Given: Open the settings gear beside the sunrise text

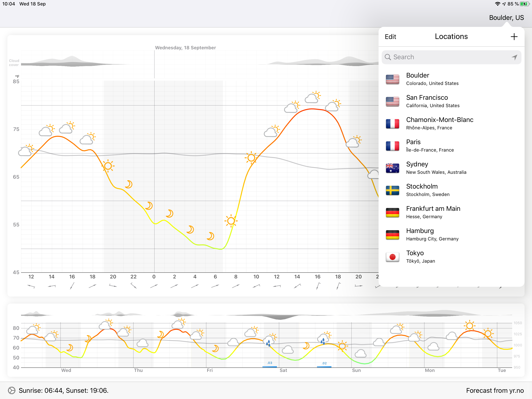Looking at the screenshot, I should coord(11,390).
